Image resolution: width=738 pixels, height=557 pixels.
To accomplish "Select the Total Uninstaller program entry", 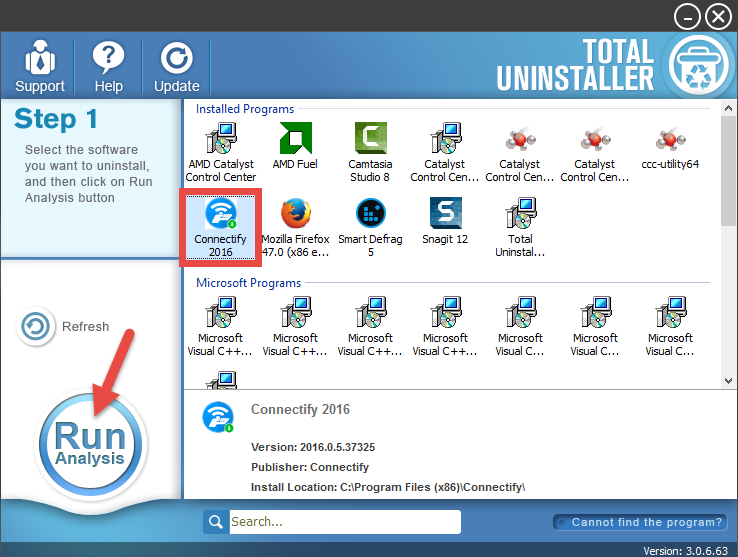I will (x=520, y=227).
